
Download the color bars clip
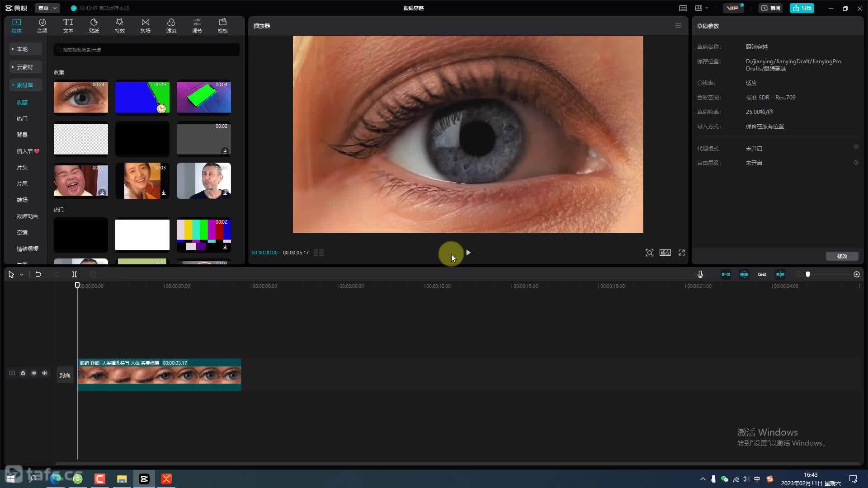tap(225, 247)
